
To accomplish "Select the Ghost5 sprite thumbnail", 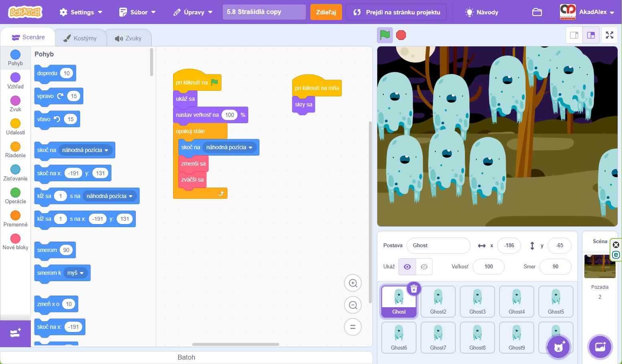I will (556, 302).
